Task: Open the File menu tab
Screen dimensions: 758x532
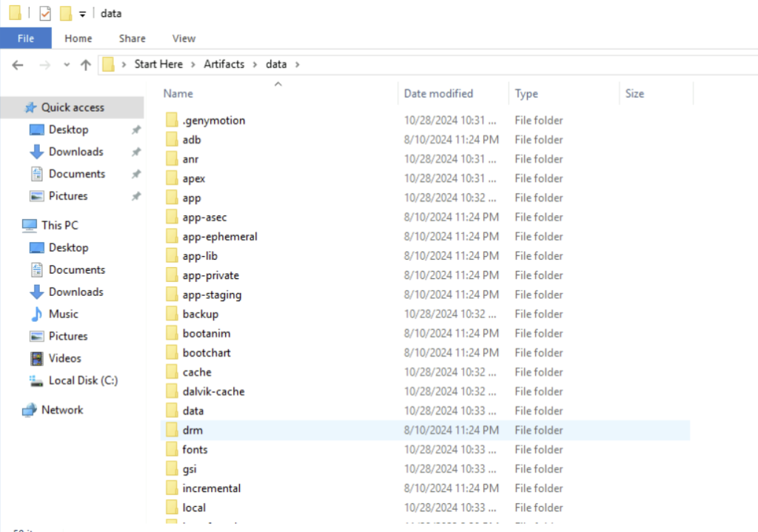Action: pyautogui.click(x=25, y=38)
